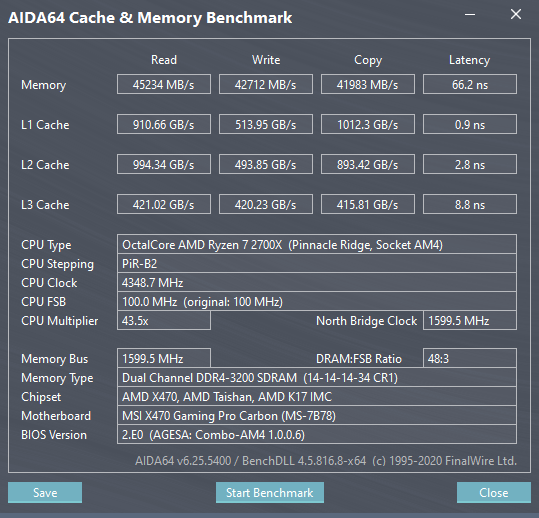The height and width of the screenshot is (518, 539).
Task: Click the CPU Type Ryzen 7 2700X field
Action: tap(317, 244)
